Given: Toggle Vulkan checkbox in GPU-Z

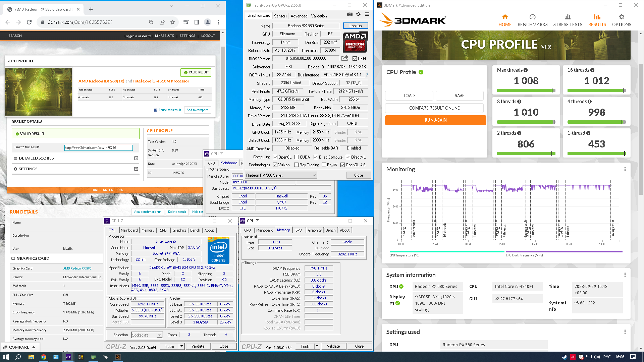Looking at the screenshot, I should (x=275, y=165).
